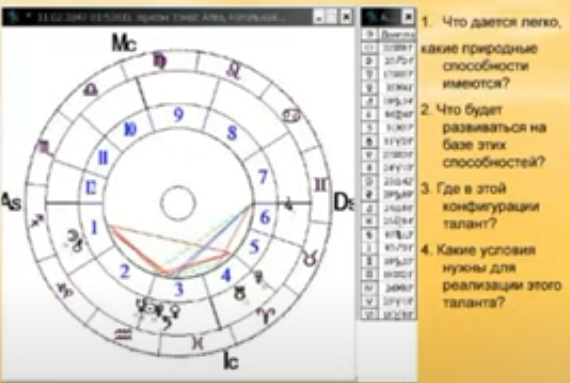This screenshot has width=570, height=383.
Task: Select the Pisces sign glyph near Ic
Action: (198, 343)
